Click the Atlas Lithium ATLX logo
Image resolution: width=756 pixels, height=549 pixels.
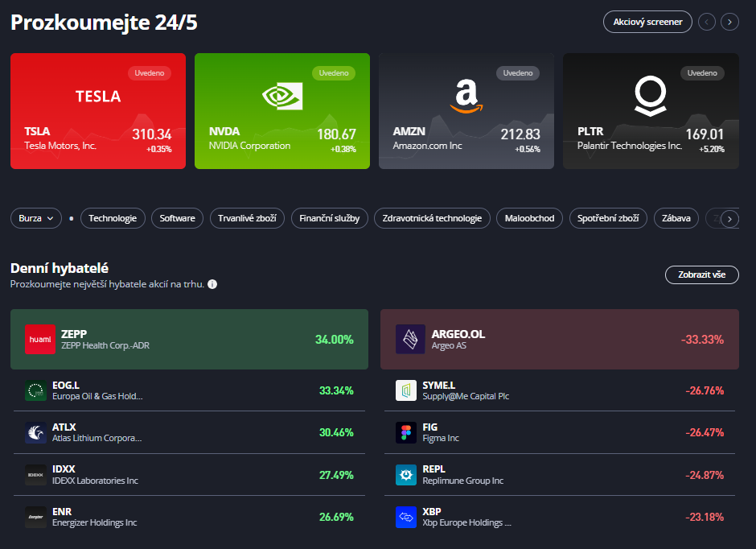pyautogui.click(x=35, y=432)
